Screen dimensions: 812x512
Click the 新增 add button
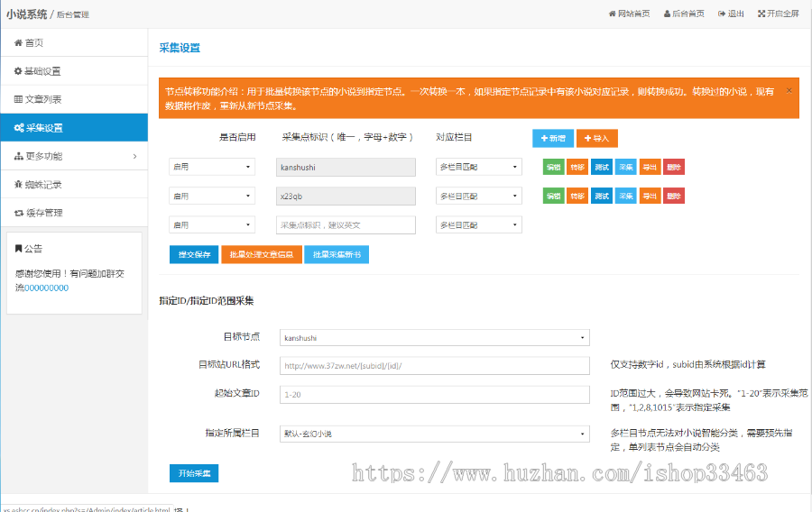[x=552, y=138]
